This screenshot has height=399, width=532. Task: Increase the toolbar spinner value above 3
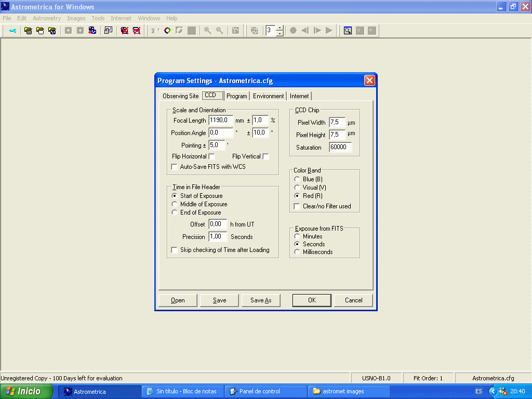point(280,28)
